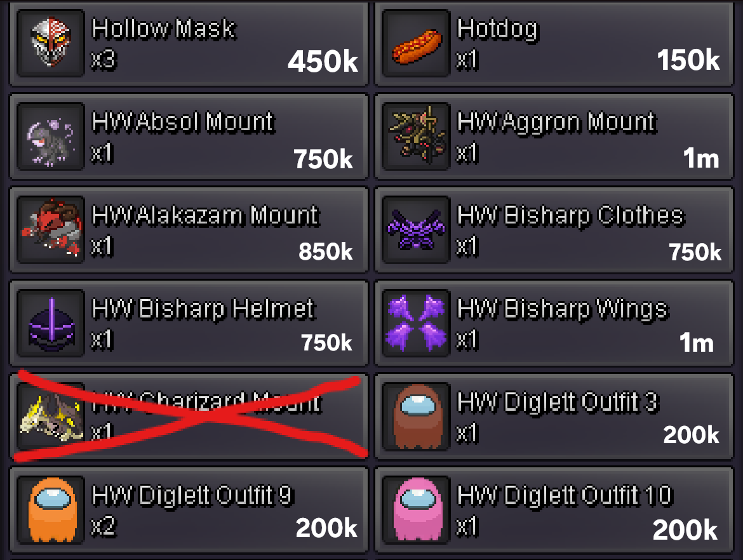
Task: Click the HW Absol Mount sprite
Action: [51, 137]
